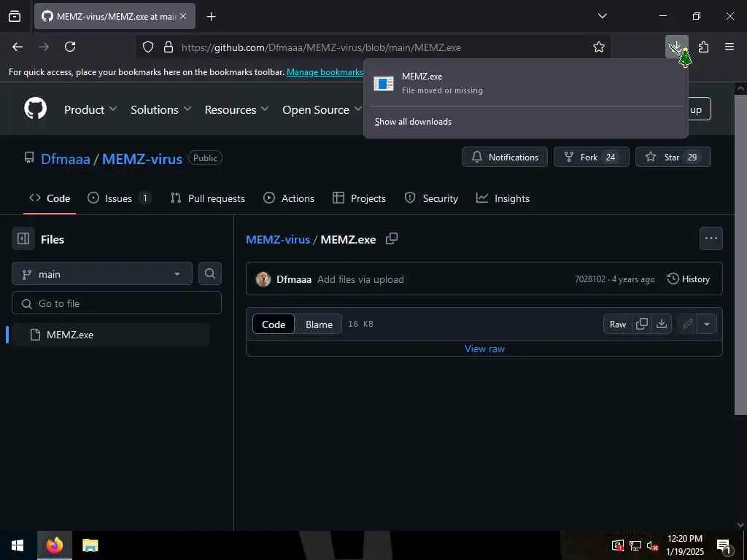Screen dimensions: 747x560
Task: Collapse the Files tree side panel
Action: pyautogui.click(x=23, y=238)
